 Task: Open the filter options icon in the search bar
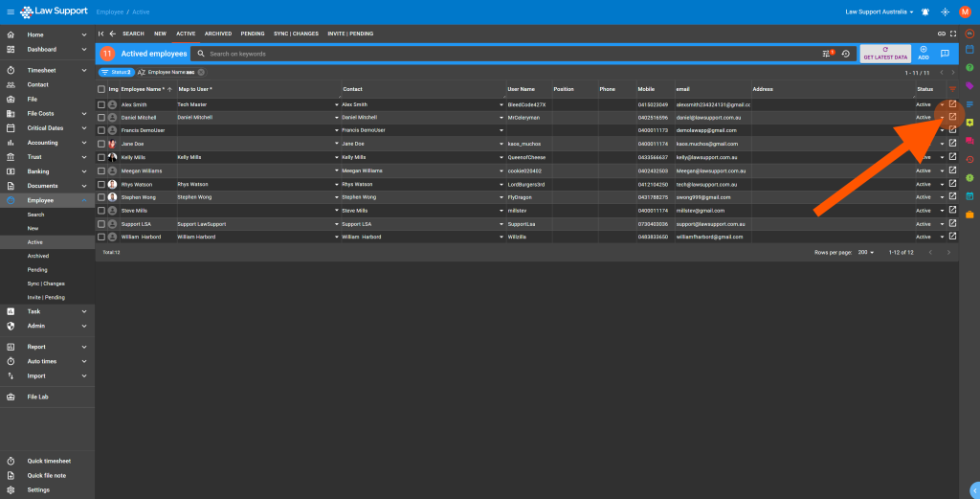coord(828,54)
